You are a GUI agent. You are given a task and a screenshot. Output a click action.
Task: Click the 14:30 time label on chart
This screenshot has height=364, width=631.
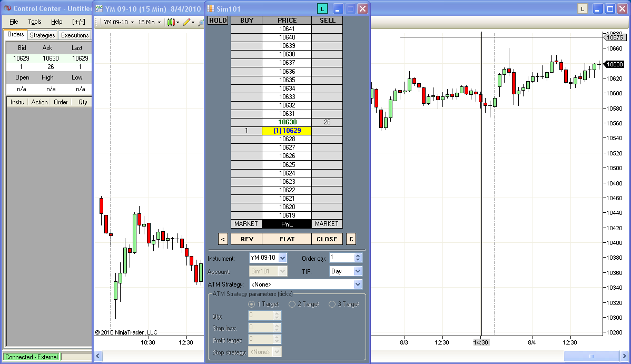(480, 342)
